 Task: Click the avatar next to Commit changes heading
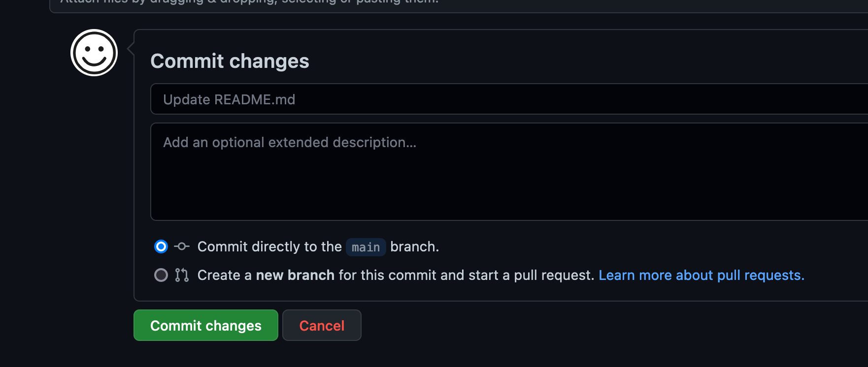tap(94, 52)
